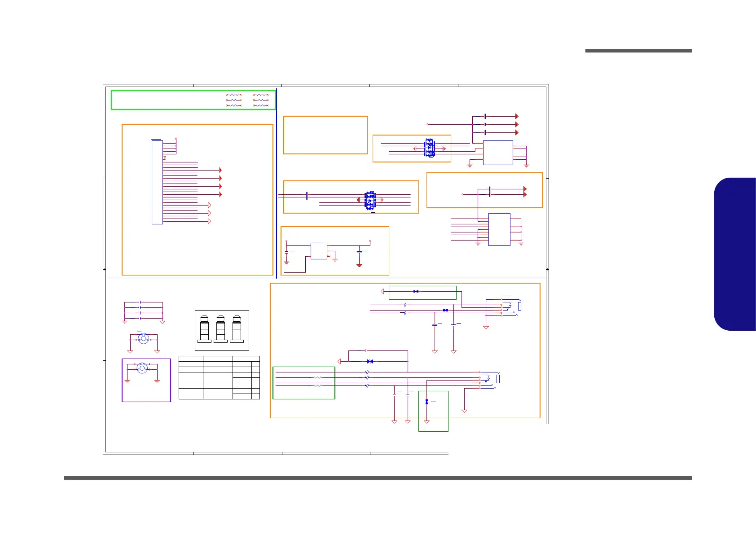Click the mounting hole symbol above the purple box
This screenshot has width=756, height=534.
point(143,338)
